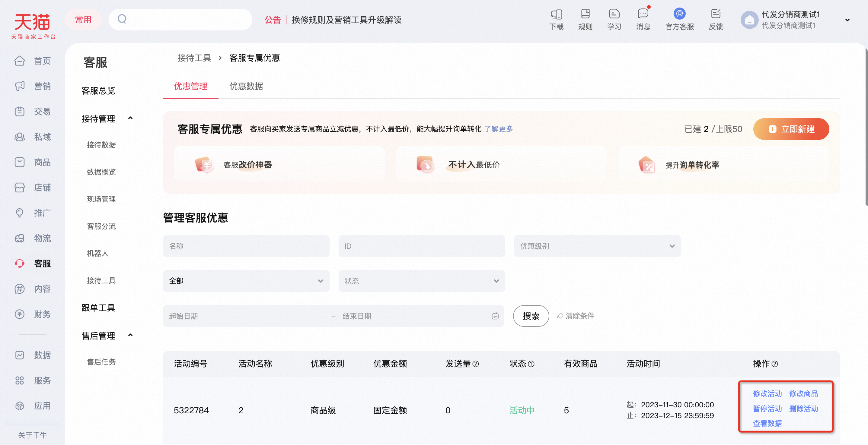868x445 pixels.
Task: Open the 店铺 shop sidebar icon
Action: pyautogui.click(x=20, y=188)
